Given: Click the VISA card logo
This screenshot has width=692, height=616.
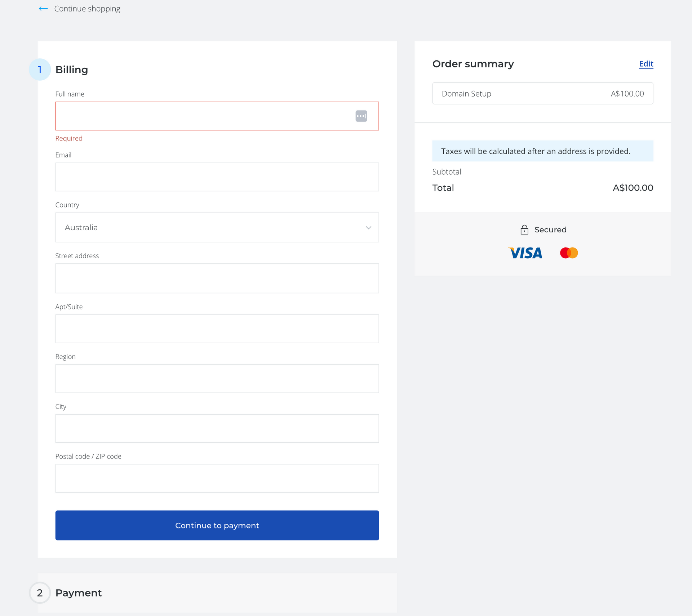Looking at the screenshot, I should click(525, 253).
